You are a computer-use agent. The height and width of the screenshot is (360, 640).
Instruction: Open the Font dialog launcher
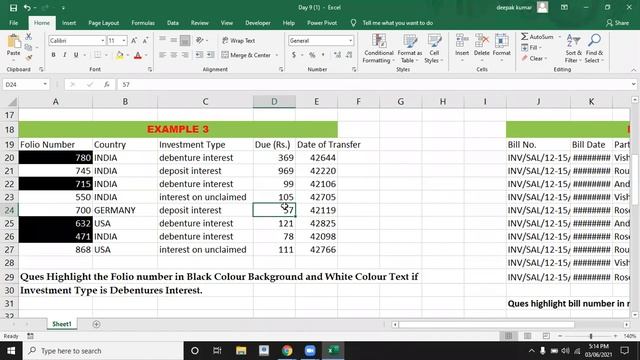point(150,69)
